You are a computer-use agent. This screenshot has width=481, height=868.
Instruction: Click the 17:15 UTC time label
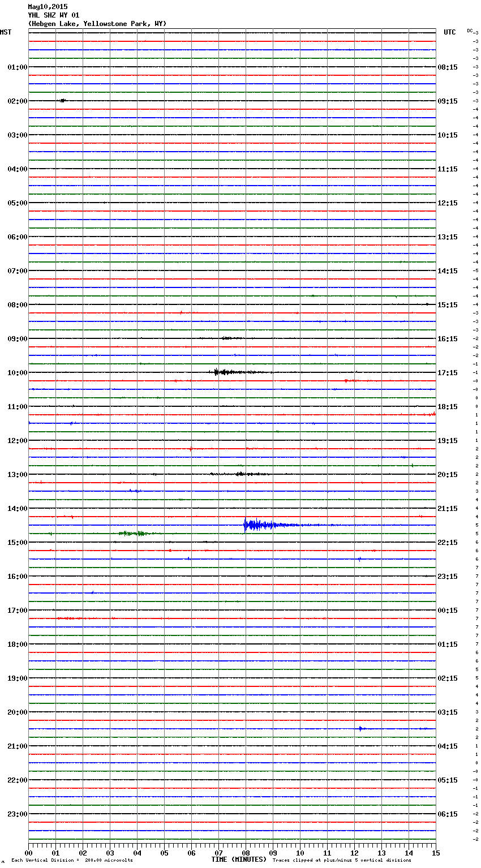(x=448, y=373)
